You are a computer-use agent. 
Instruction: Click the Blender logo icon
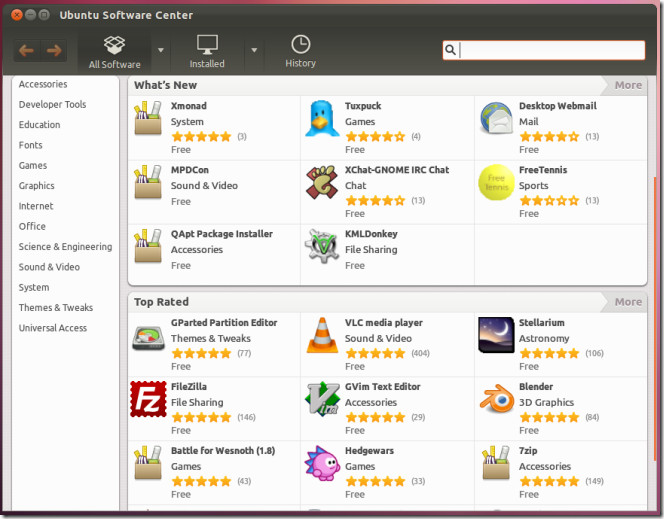pos(496,398)
